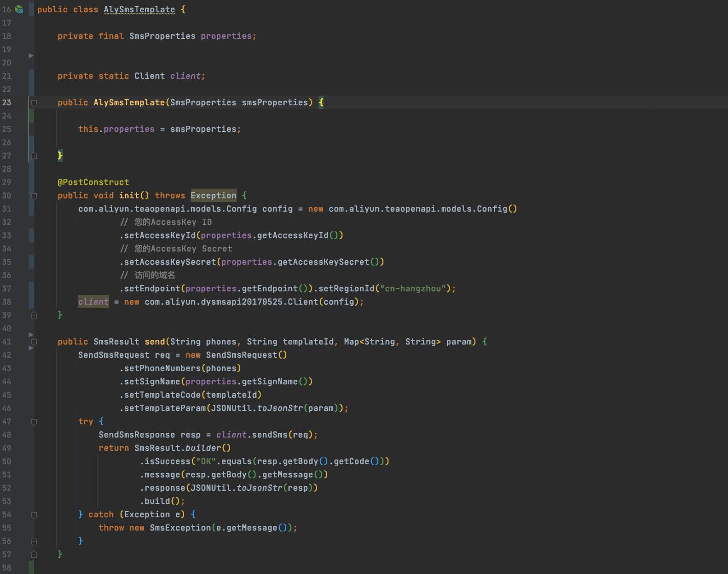Collapse the init() method fold toggle
Viewport: 728px width, 574px height.
(34, 196)
